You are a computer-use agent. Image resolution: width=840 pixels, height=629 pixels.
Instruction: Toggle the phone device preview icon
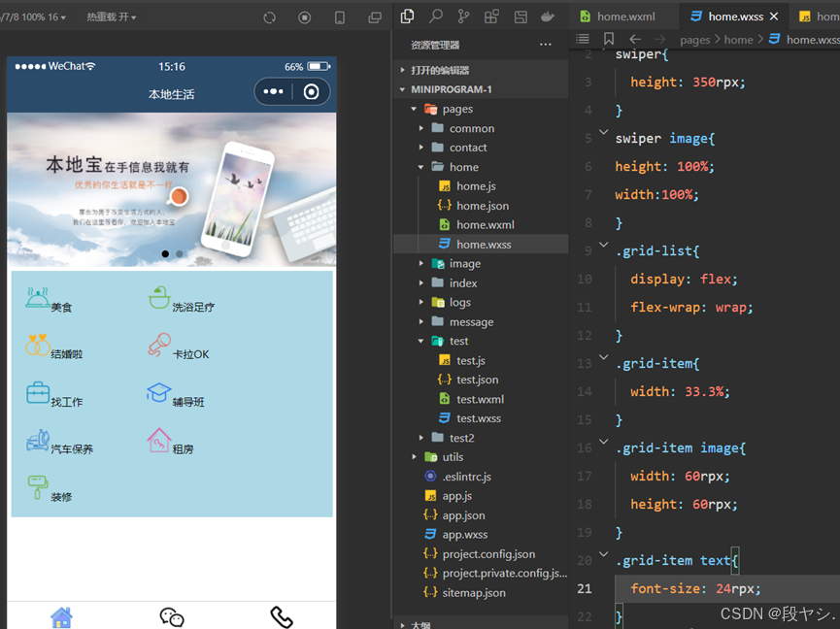coord(340,17)
